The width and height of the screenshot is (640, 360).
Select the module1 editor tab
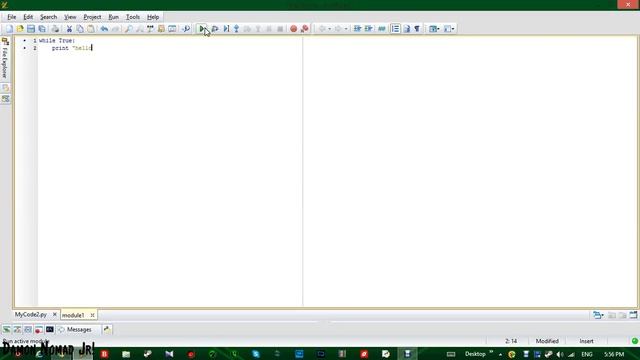click(73, 315)
